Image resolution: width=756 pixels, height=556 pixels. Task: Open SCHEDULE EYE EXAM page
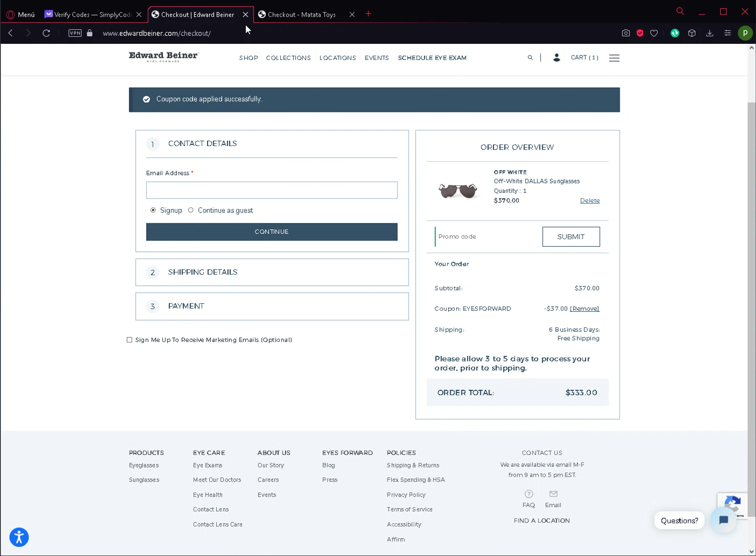(x=432, y=58)
